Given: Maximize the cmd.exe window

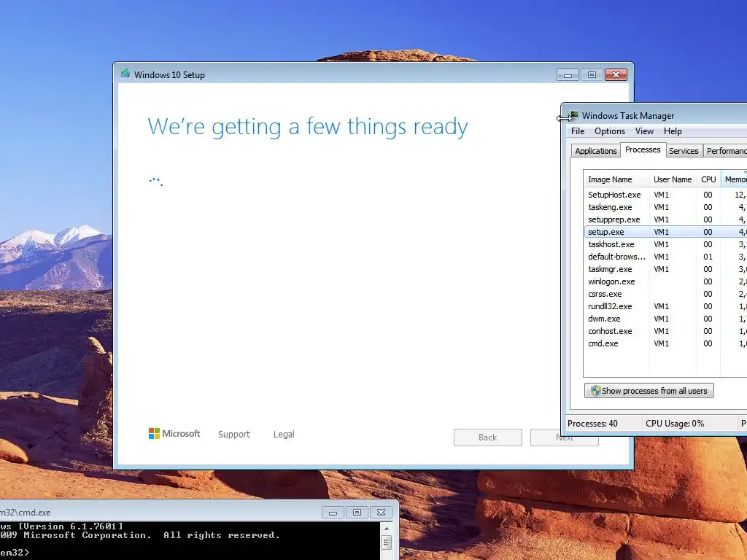Looking at the screenshot, I should coord(357,513).
